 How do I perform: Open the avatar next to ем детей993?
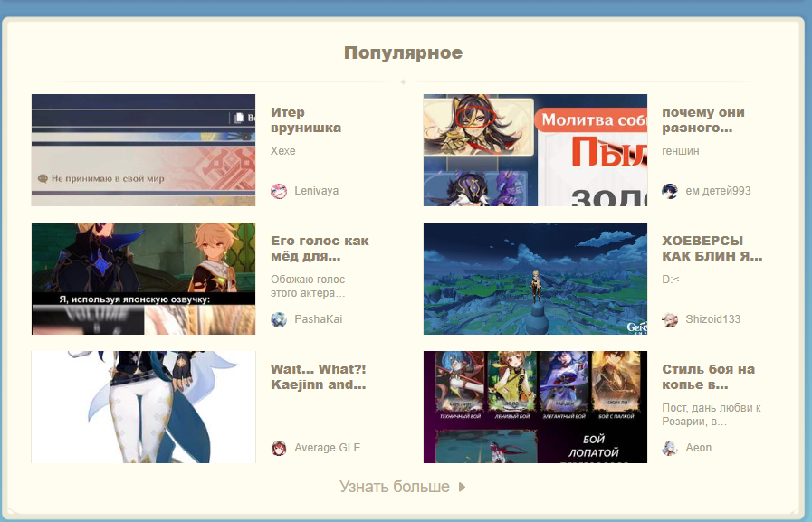(x=670, y=191)
